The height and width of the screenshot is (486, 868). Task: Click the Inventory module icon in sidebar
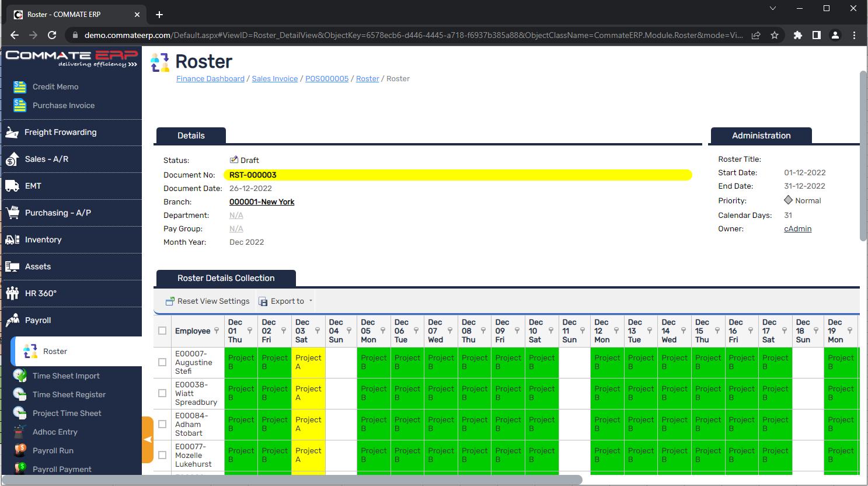[x=12, y=239]
